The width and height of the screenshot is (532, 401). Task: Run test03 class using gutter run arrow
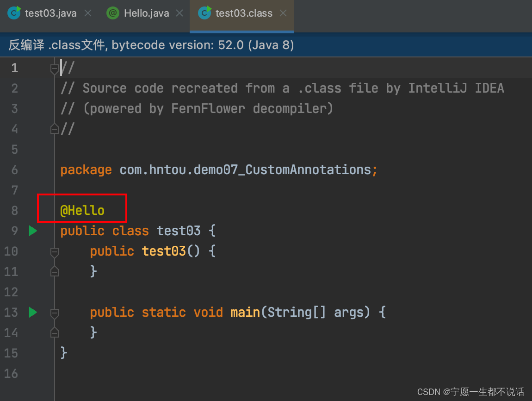[x=32, y=231]
